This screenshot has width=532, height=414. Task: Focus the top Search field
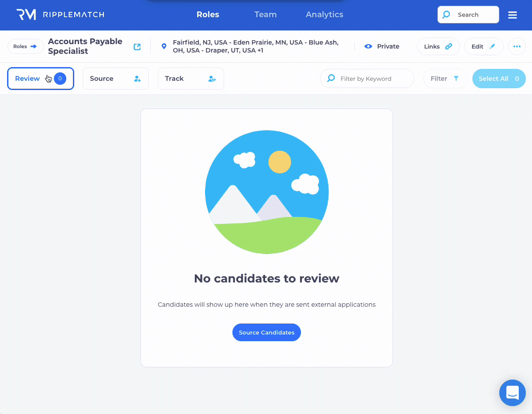coord(468,15)
